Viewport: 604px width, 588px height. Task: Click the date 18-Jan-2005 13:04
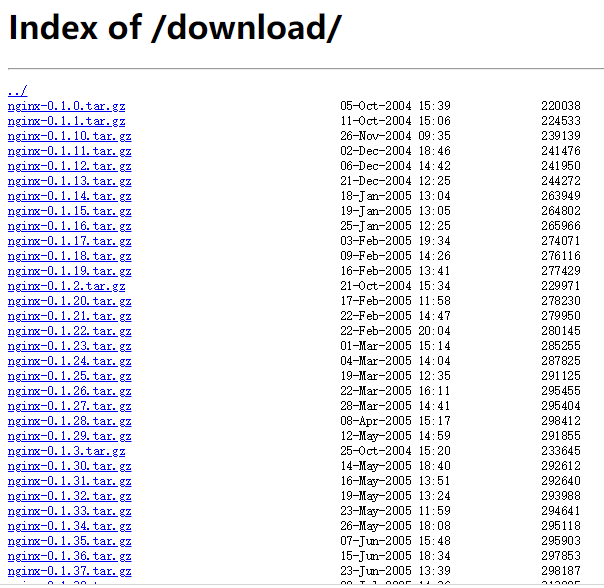395,196
